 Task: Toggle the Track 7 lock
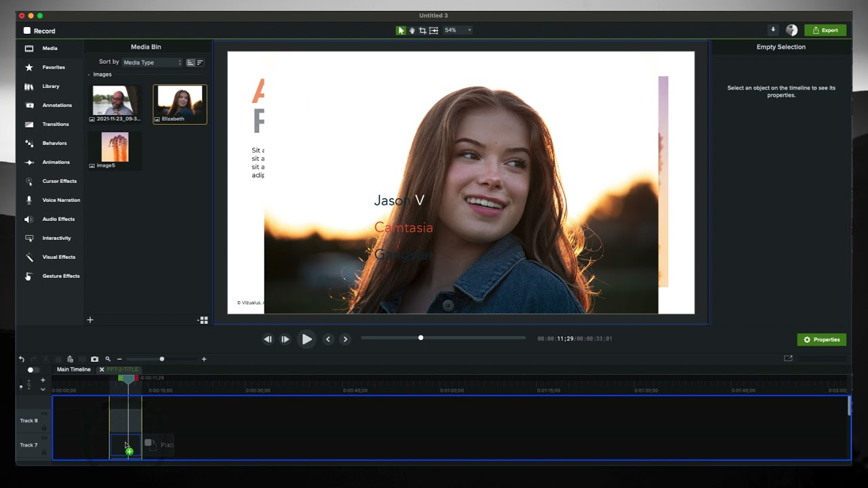point(44,452)
